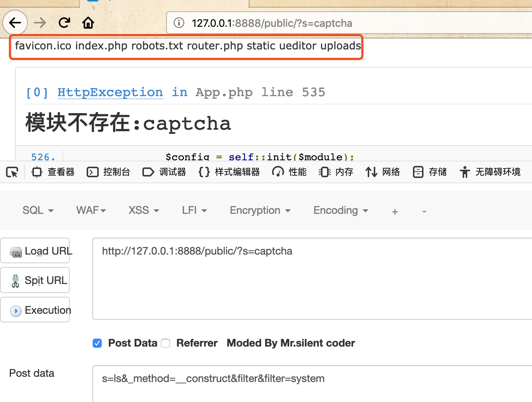Click the 'App.php line 535' text
The width and height of the screenshot is (532, 402).
260,92
